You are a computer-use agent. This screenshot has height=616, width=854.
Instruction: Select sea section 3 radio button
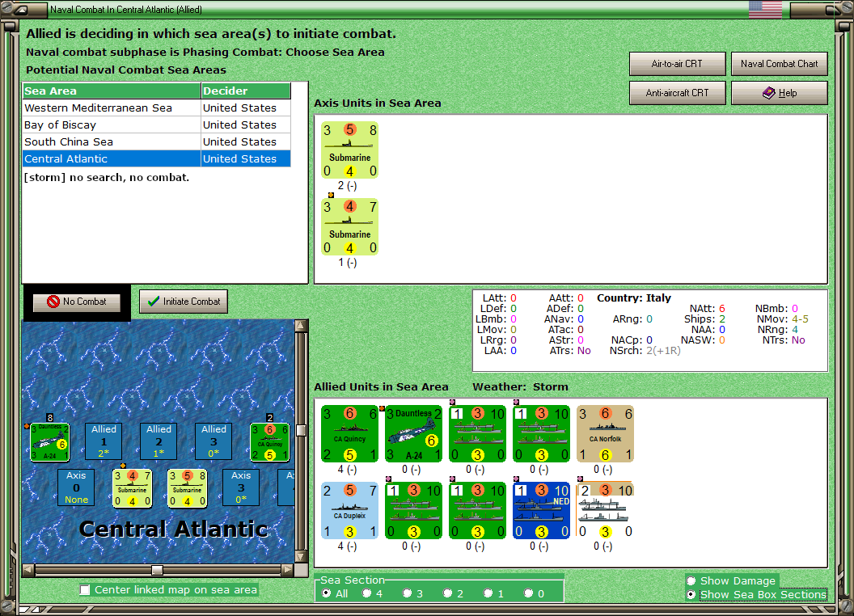click(407, 593)
